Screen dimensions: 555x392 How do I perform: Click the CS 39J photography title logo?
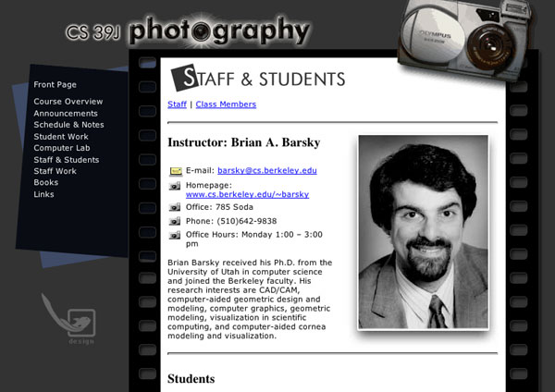coord(188,31)
